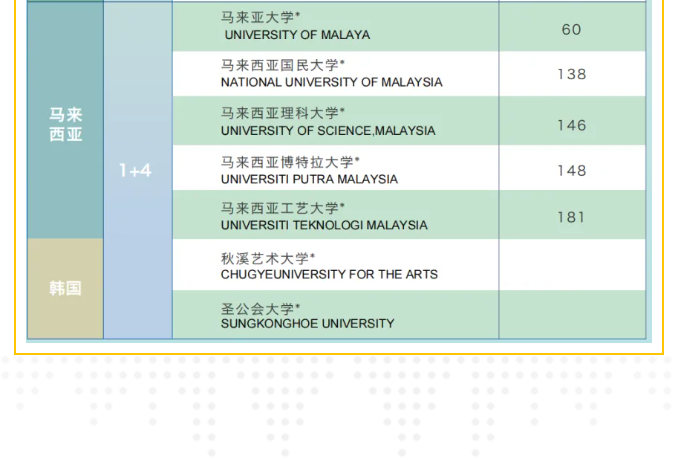The height and width of the screenshot is (460, 677).
Task: Select UNIVERSITY OF MALAYA text
Action: [x=297, y=35]
